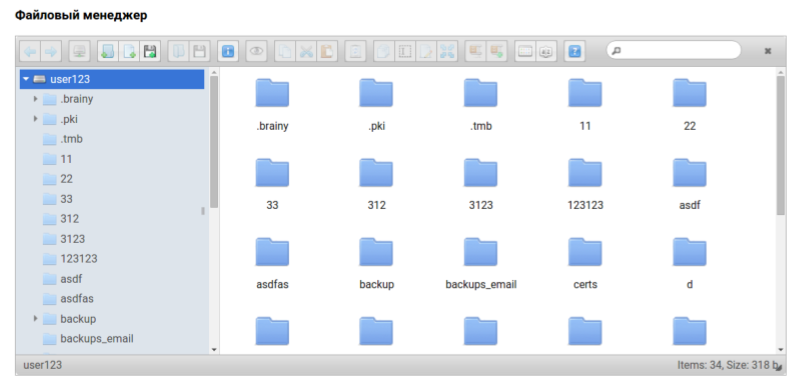Select the 3123 folder icon in file pane
The width and height of the screenshot is (791, 379).
[481, 173]
